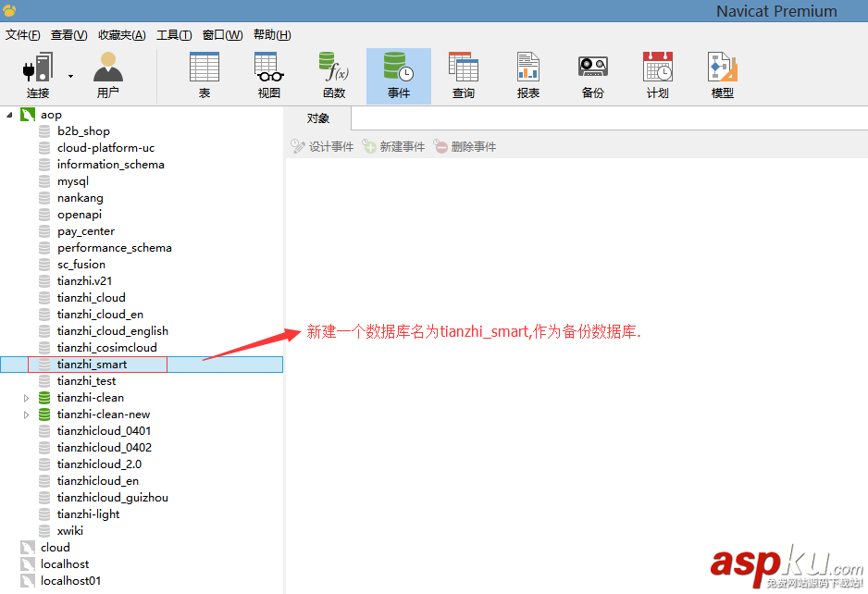Open the User (用户) toolbar icon

108,75
